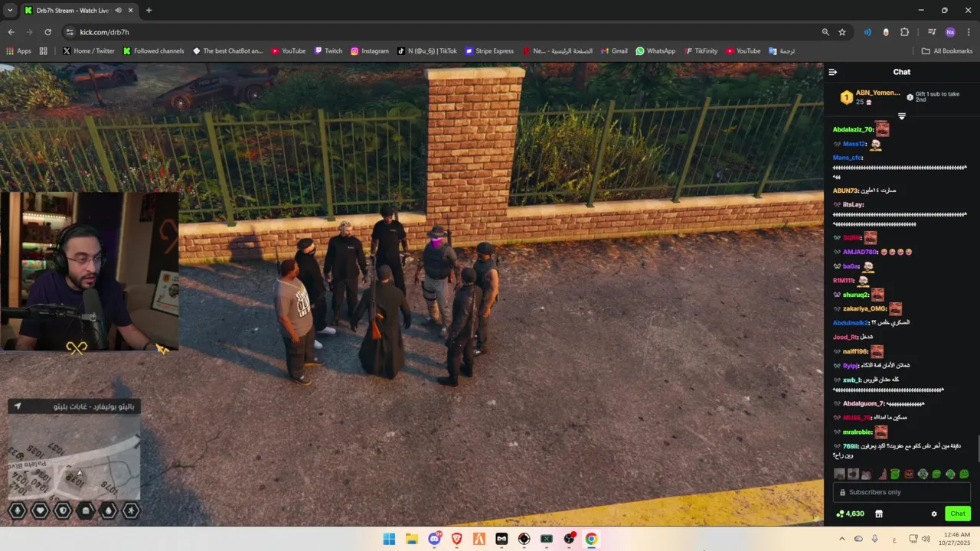Open the media control playlist icon

[x=932, y=32]
